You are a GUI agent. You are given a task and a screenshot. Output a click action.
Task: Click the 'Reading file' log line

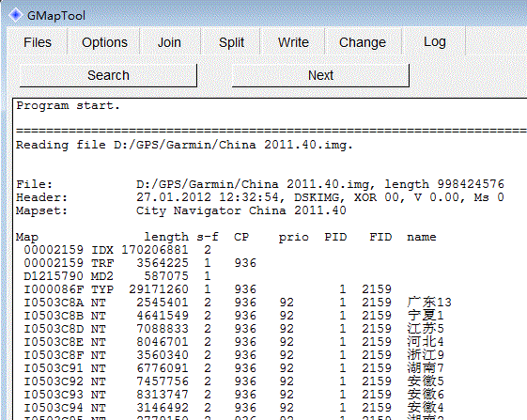click(x=184, y=145)
